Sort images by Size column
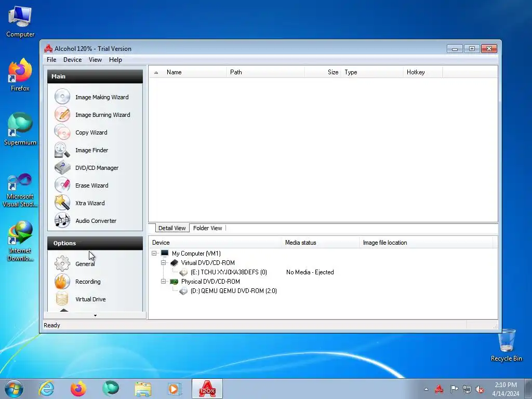The width and height of the screenshot is (532, 399). click(x=323, y=72)
